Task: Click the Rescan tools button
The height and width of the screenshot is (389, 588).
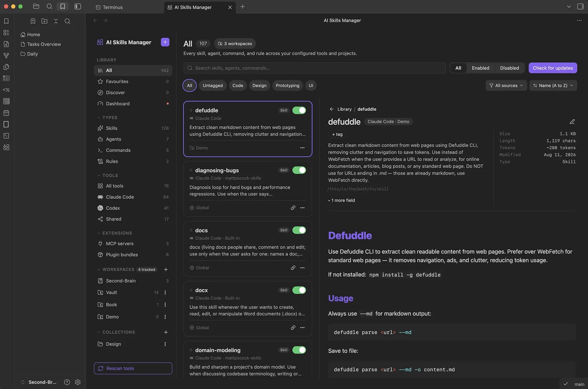Action: pyautogui.click(x=133, y=368)
